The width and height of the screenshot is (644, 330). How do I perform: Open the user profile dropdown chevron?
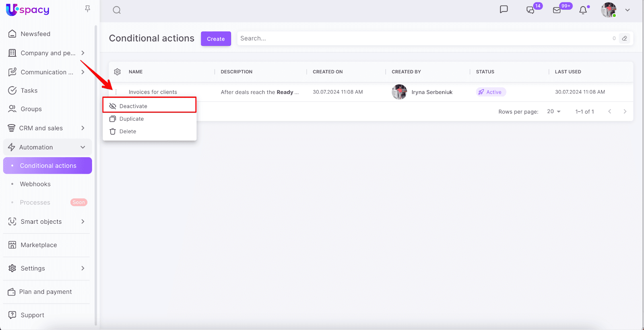(x=627, y=10)
